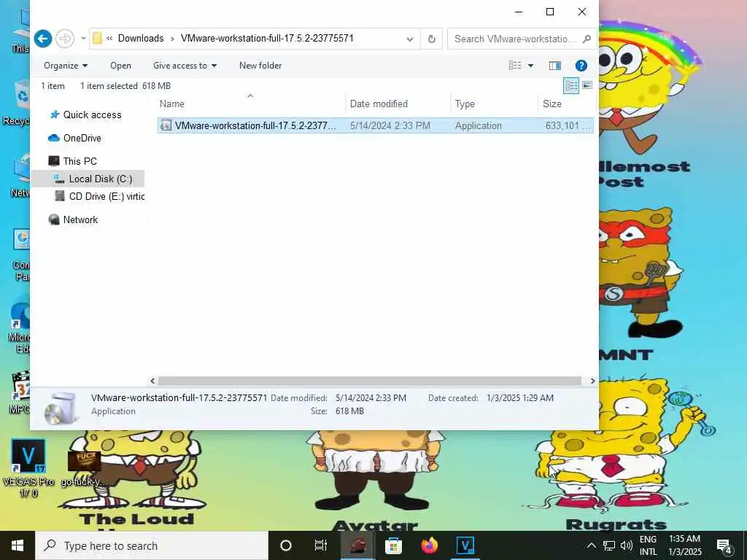Viewport: 747px width, 560px height.
Task: Show hidden system tray icons chevron
Action: coord(591,545)
